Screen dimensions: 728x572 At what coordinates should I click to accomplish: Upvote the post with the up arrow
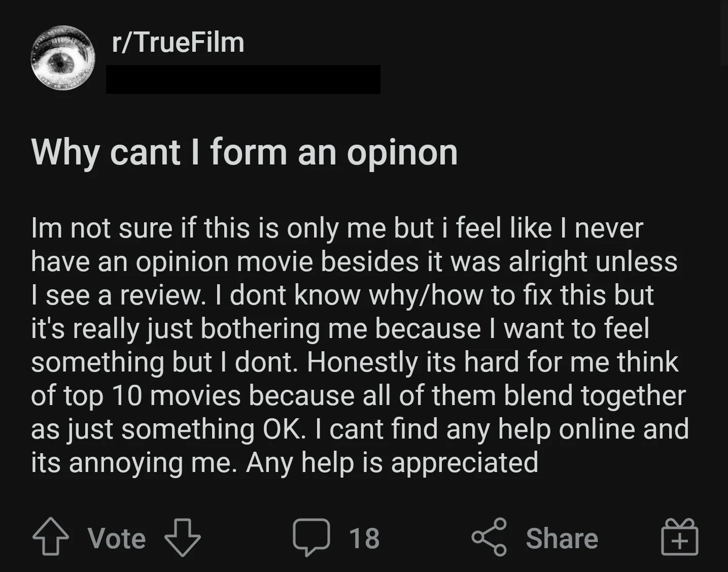(51, 537)
